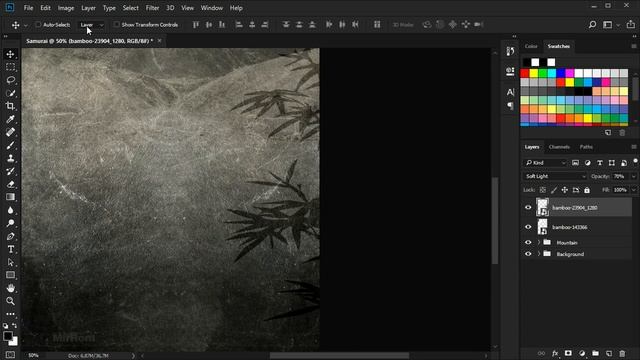Open the layer filter Kind dropdown

(x=545, y=163)
